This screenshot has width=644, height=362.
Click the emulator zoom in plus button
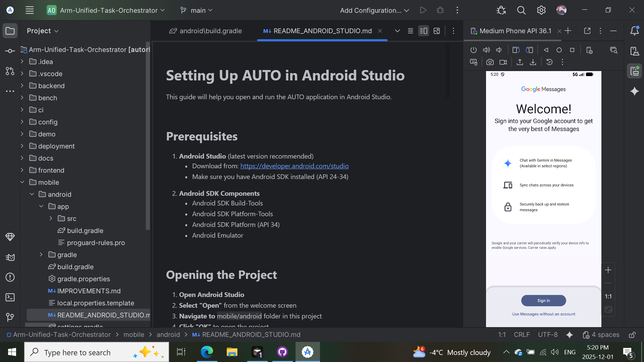point(608,270)
